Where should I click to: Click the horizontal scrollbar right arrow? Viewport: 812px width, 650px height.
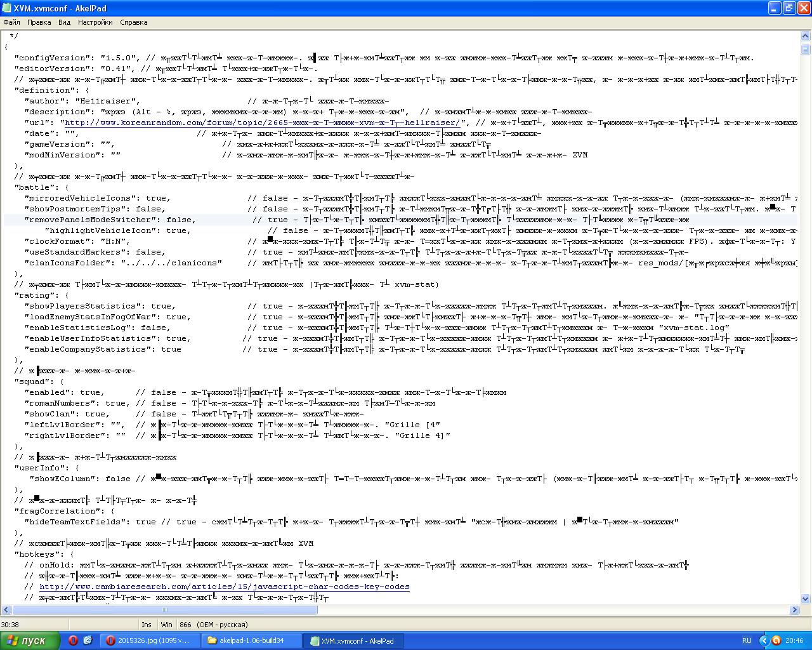pos(794,610)
